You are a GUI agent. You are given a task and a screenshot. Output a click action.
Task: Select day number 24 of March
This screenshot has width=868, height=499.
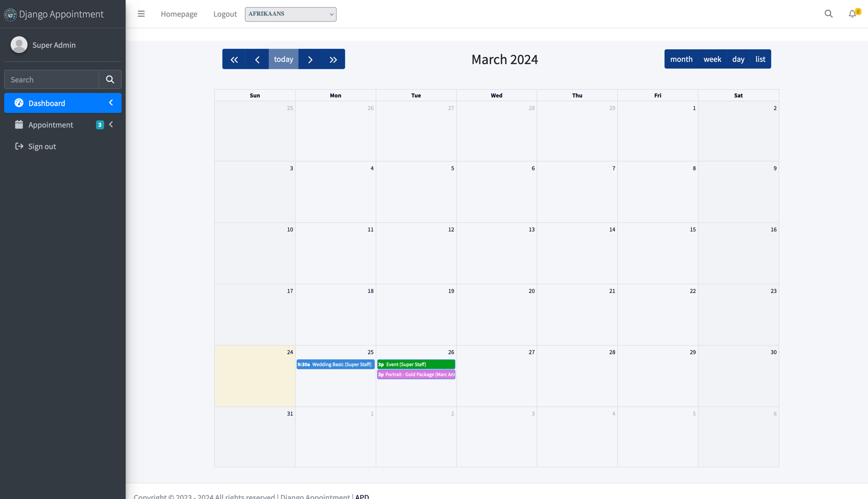point(290,352)
